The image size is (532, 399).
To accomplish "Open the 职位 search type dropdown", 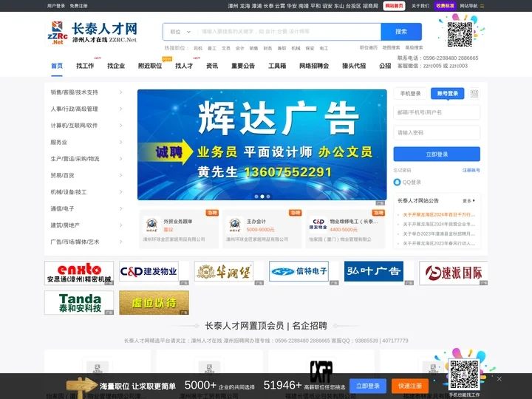I will [x=180, y=32].
